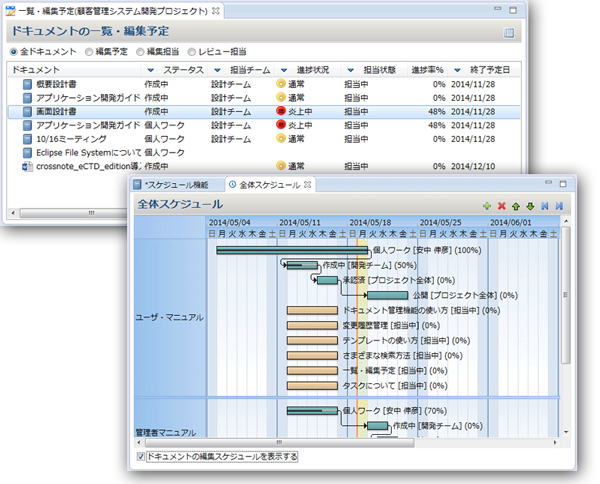The height and width of the screenshot is (484, 600).
Task: Jump to schedule start with blue first icon
Action: [x=545, y=205]
